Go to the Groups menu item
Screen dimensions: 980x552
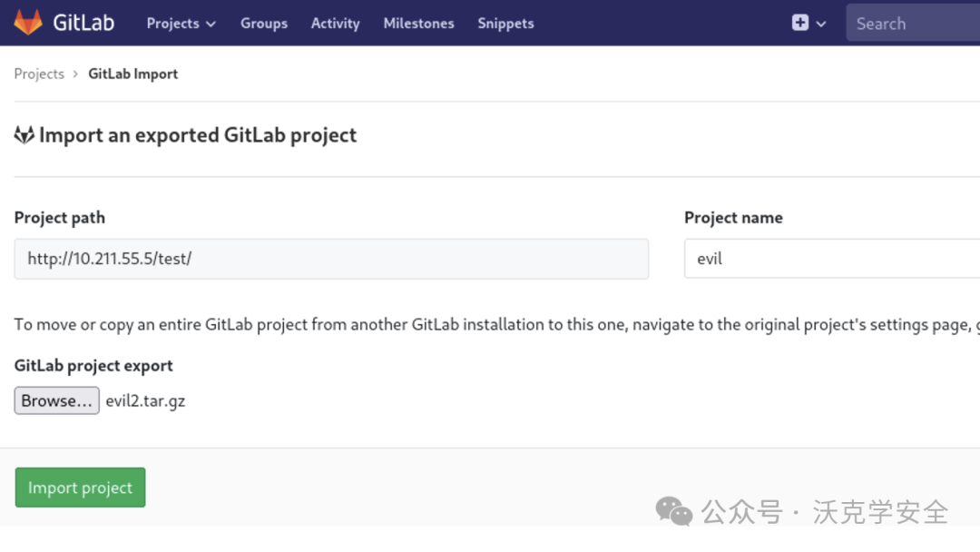point(264,24)
